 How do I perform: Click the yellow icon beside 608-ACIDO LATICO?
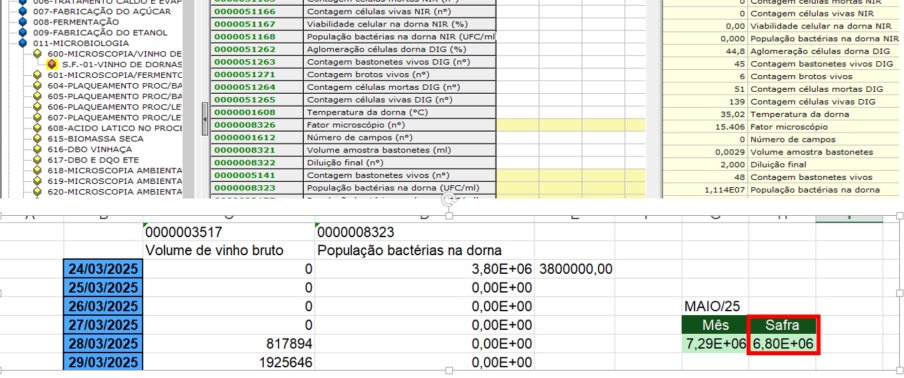(x=38, y=128)
